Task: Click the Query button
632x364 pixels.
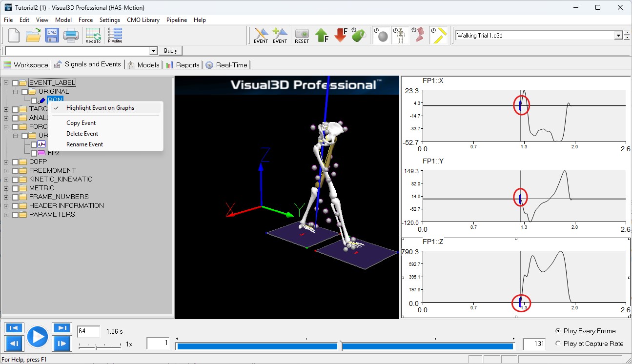Action: (170, 51)
